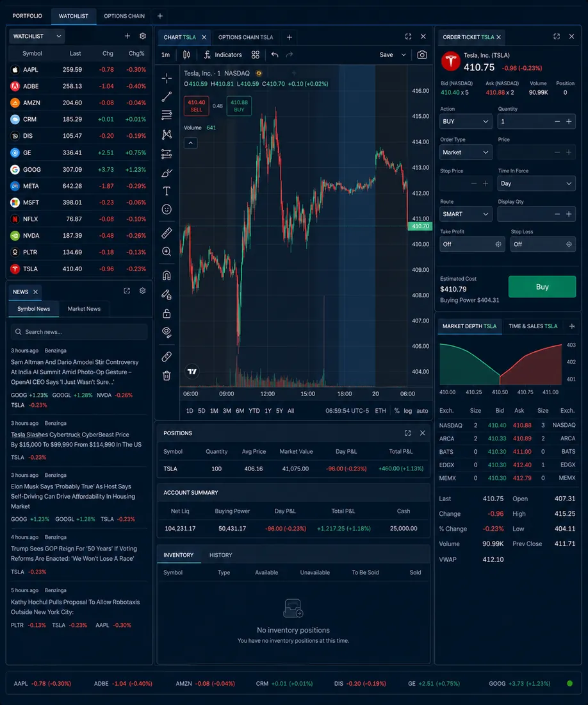588x705 pixels.
Task: Activate the chart zoom-in tool
Action: (167, 252)
